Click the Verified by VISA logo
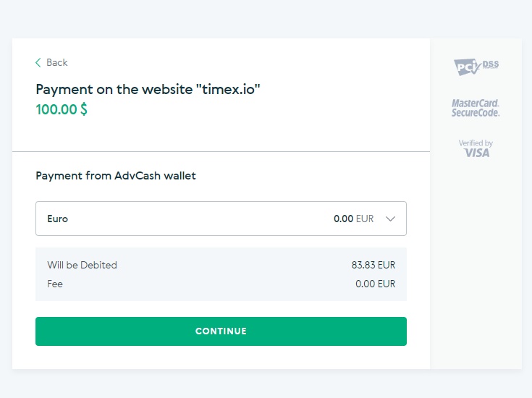Viewport: 532px width, 398px height. 476,148
